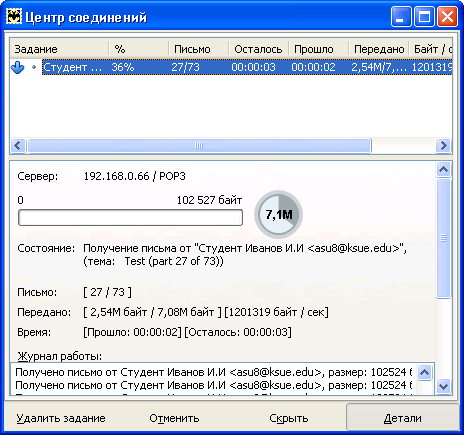Click the 102 527 байт progress bar
The height and width of the screenshot is (435, 464).
tap(130, 218)
